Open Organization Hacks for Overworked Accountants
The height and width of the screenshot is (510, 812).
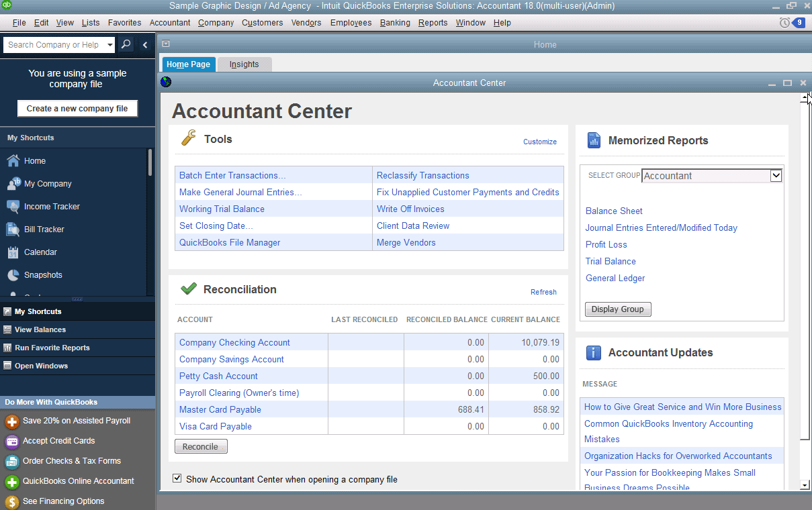[678, 456]
